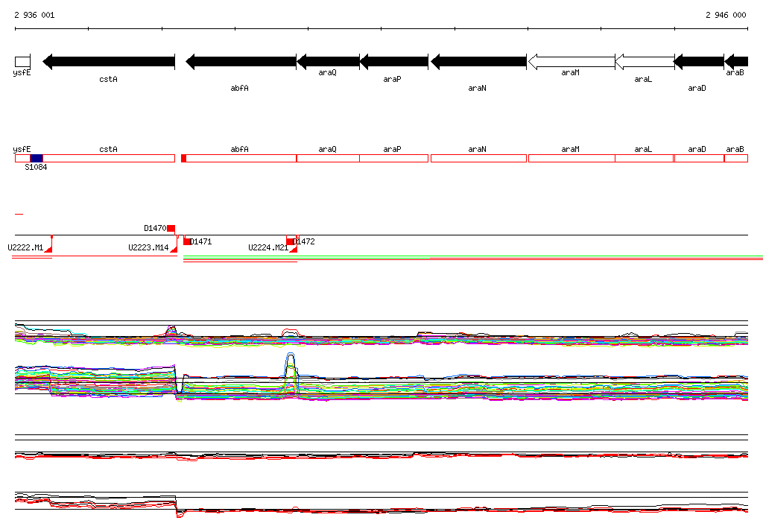The height and width of the screenshot is (532, 763).
Task: Click the araQ gene arrow
Action: [328, 62]
